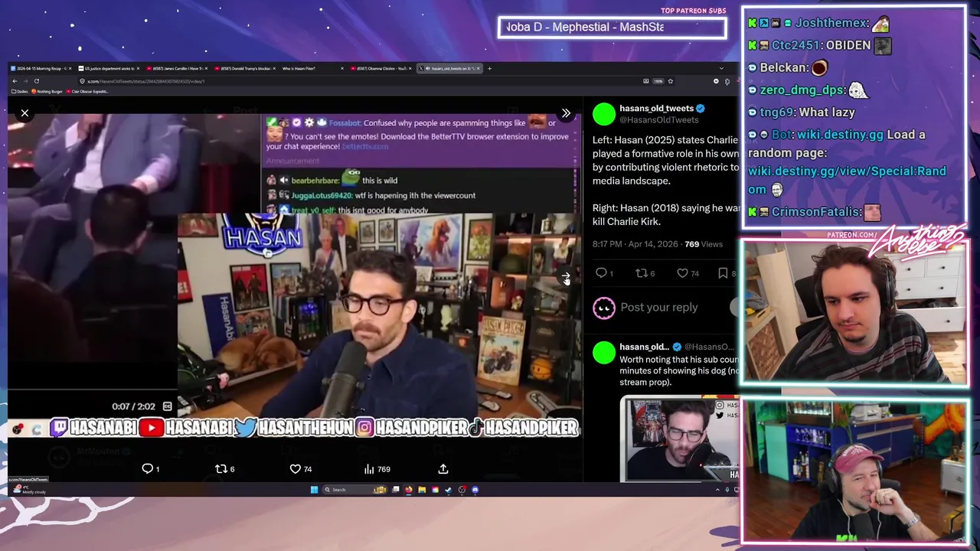980x551 pixels.
Task: Click the heart icon showing 74 in the sidebar
Action: coord(682,273)
